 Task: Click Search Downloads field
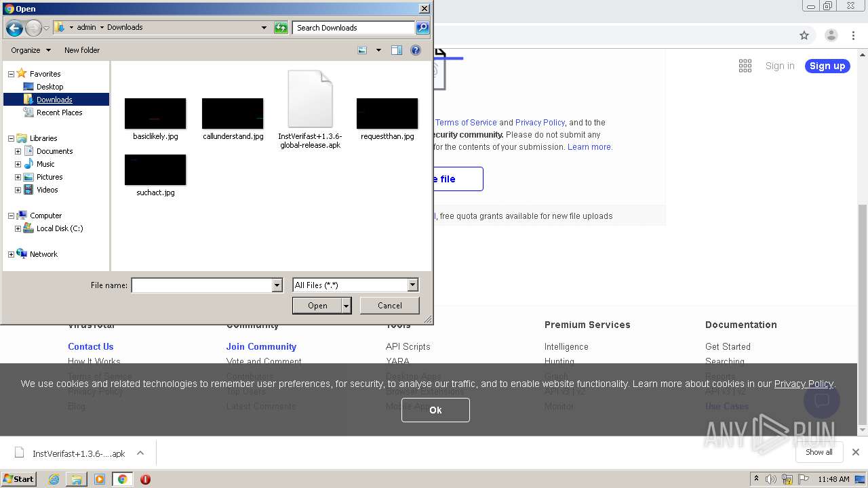tap(354, 28)
